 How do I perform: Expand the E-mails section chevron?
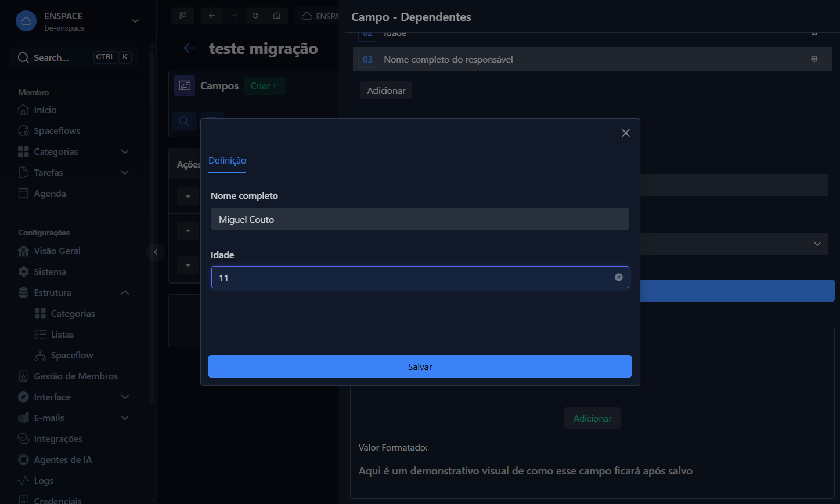(125, 418)
